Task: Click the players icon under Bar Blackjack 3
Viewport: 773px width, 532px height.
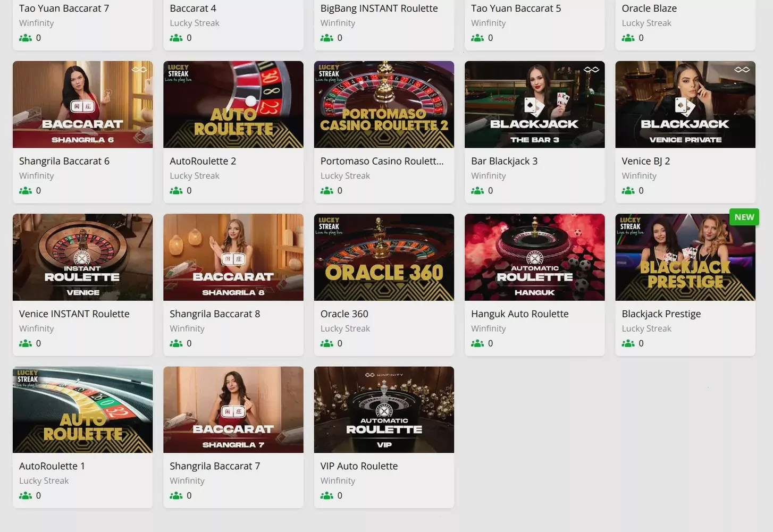Action: point(477,190)
